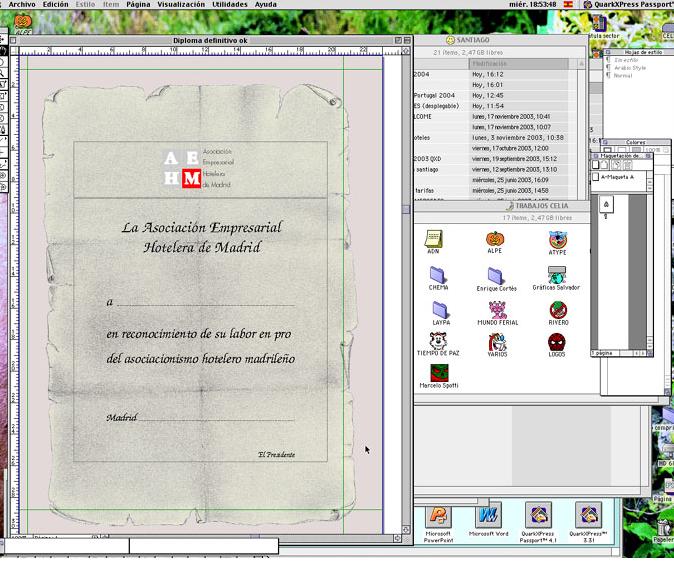Select the Item (move) tool in Quark toolbox

[x=3, y=40]
